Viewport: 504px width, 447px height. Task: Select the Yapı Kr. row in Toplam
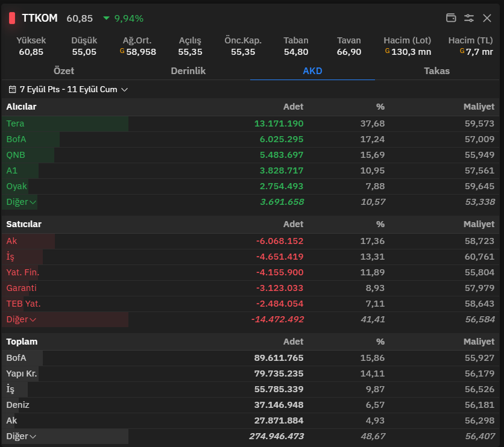[250, 374]
